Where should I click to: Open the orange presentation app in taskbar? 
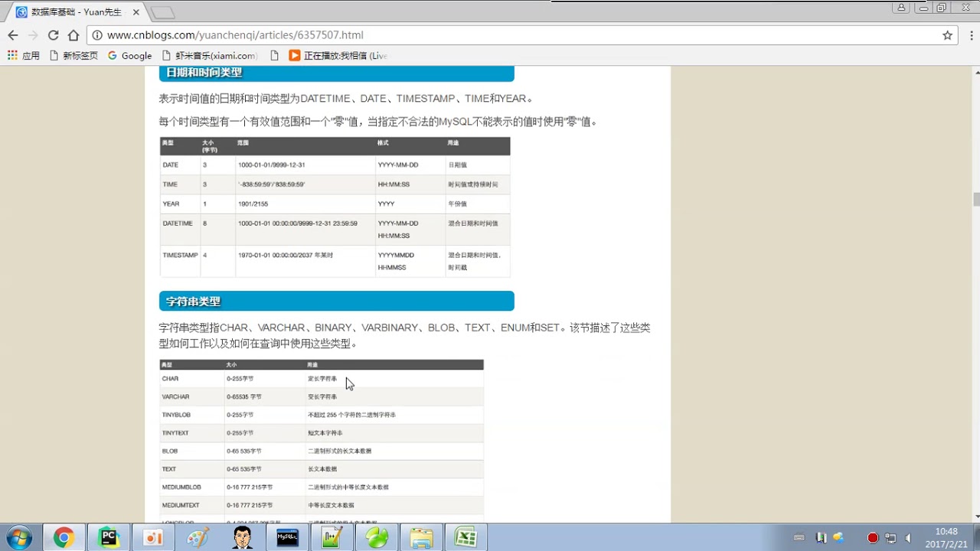(x=153, y=538)
